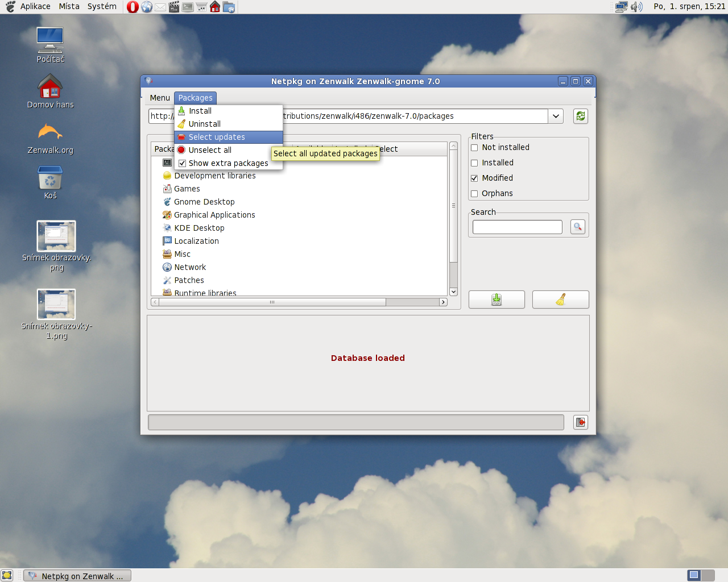Screen dimensions: 728x582
Task: Open the clapperboard media player launcher
Action: [x=174, y=7]
